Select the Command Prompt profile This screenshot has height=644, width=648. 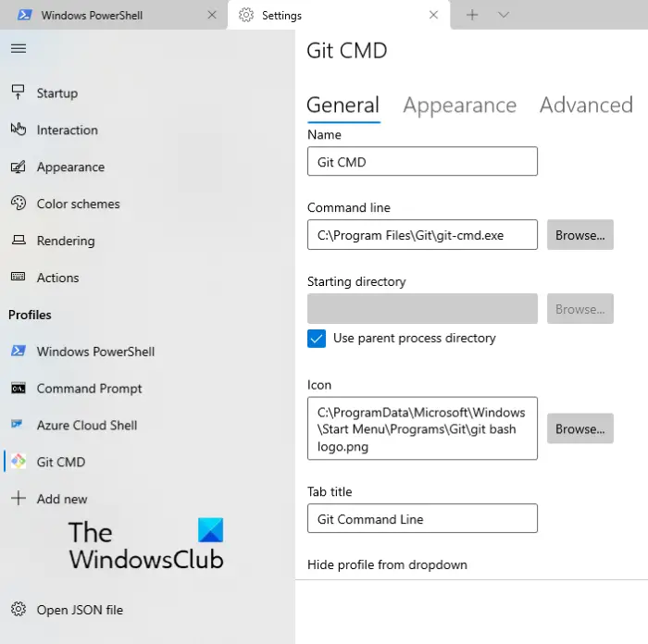pos(89,389)
